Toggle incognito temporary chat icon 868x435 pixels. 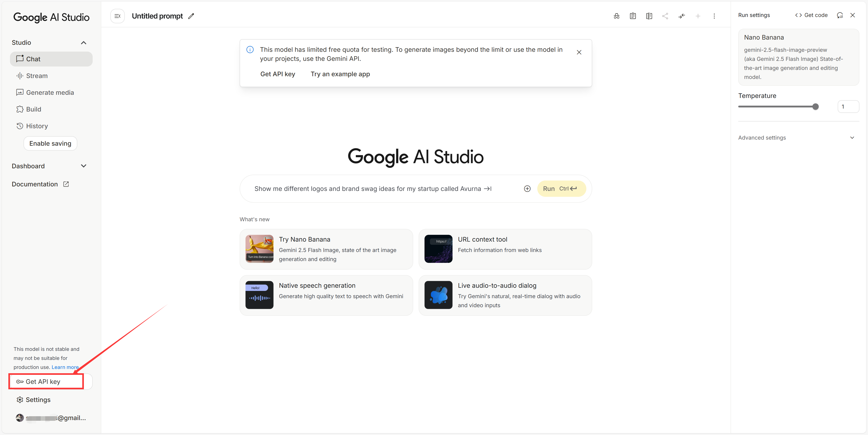[616, 16]
